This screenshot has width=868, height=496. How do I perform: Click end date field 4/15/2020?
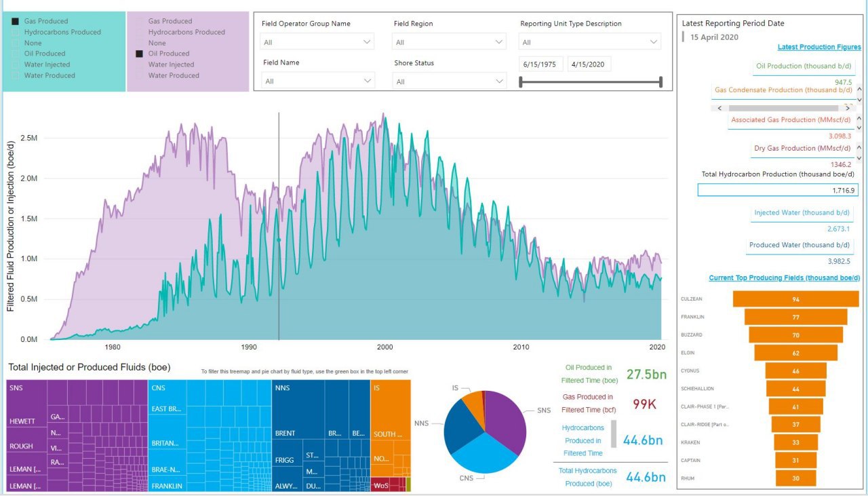(x=589, y=64)
